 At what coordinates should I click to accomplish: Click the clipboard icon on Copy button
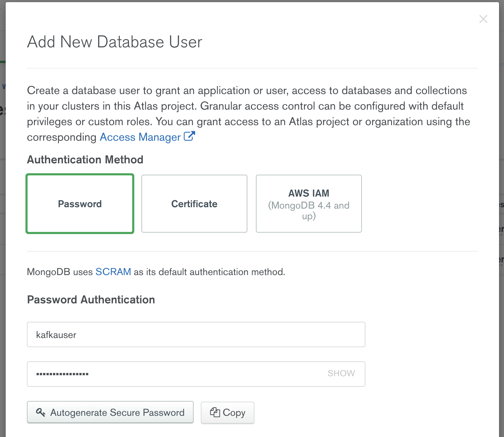coord(215,412)
